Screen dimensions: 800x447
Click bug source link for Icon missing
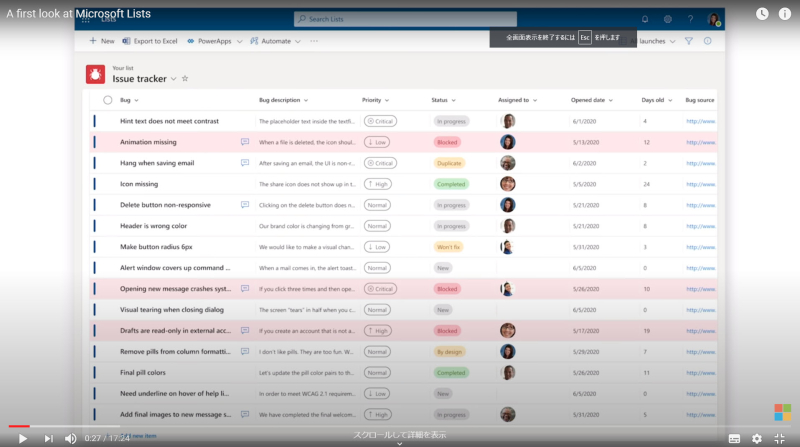coord(701,184)
